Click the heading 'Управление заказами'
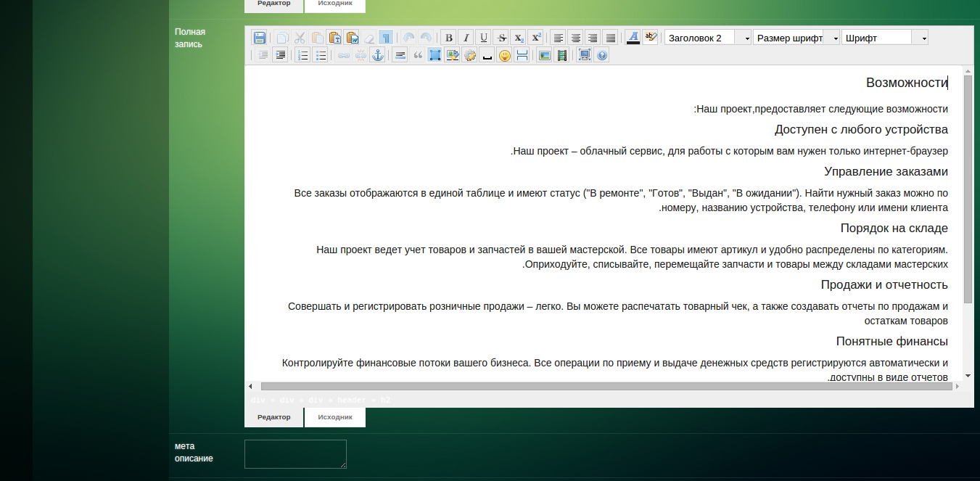Viewport: 980px width, 481px height. pos(886,172)
